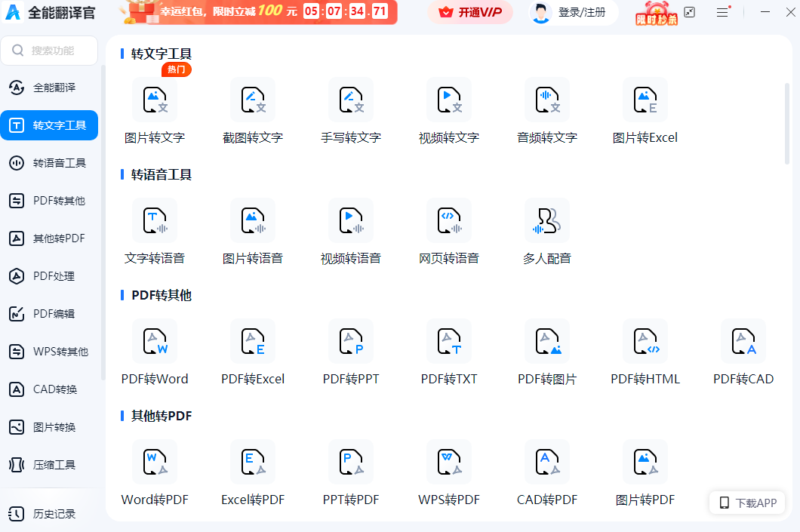The height and width of the screenshot is (532, 800).
Task: Choose the 多人配音 dubbing icon
Action: point(547,221)
